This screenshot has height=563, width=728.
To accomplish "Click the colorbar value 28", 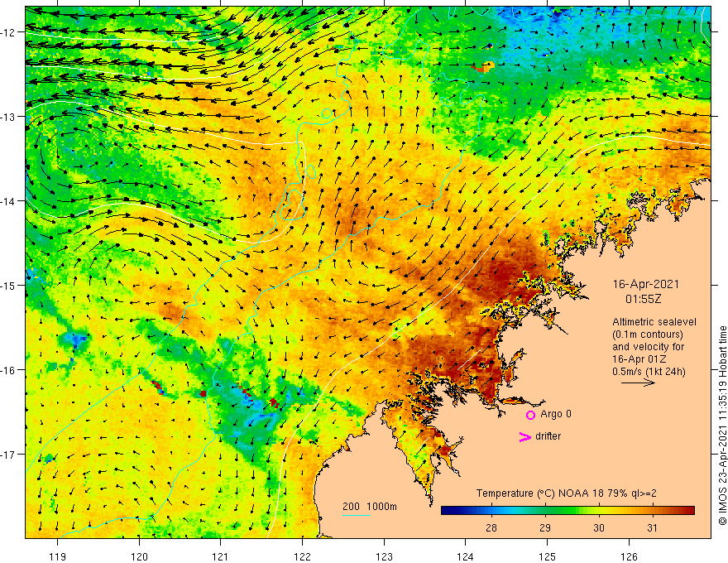I will (491, 527).
